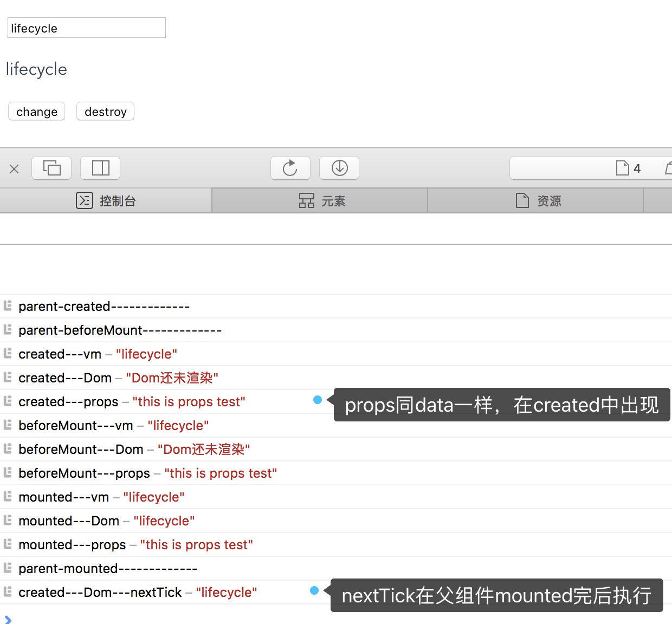The image size is (672, 624).
Task: Click the download web archive icon
Action: coord(339,168)
